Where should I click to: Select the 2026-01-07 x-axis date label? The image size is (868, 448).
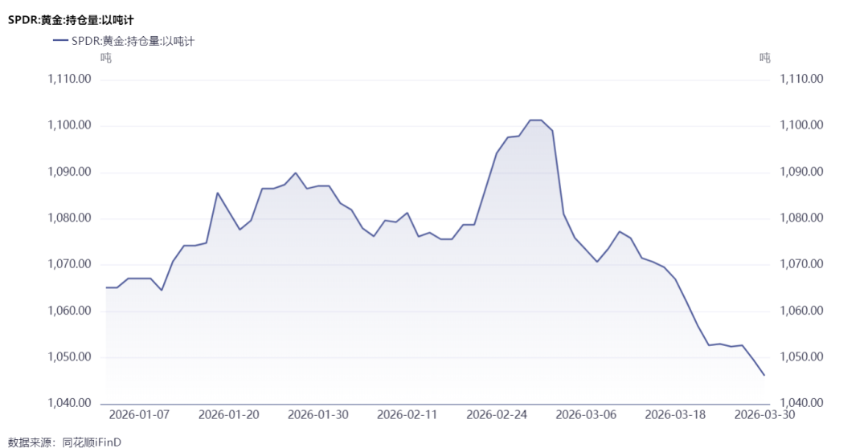tap(138, 415)
